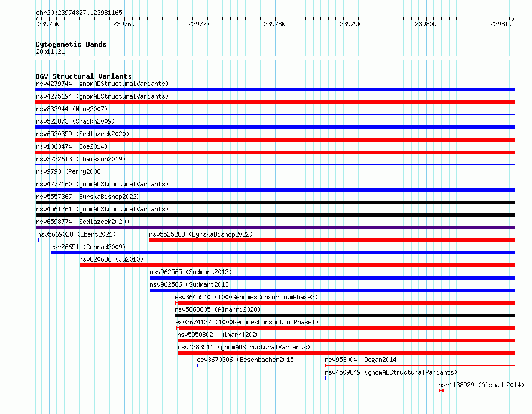Click the Cytogenetic Bands track title

(71, 44)
